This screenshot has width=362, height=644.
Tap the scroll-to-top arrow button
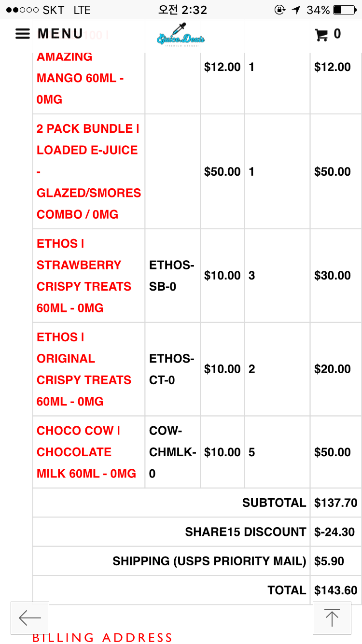point(332,618)
